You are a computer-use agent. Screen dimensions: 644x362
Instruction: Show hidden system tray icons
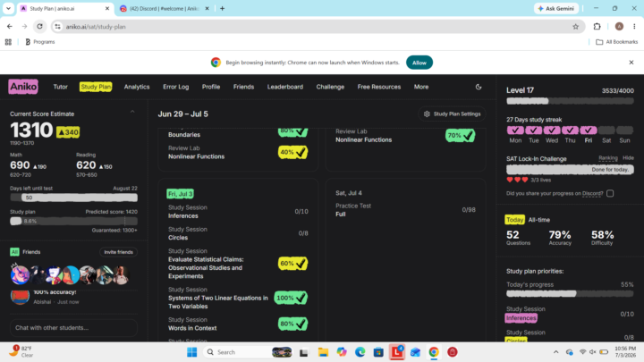[x=555, y=352]
